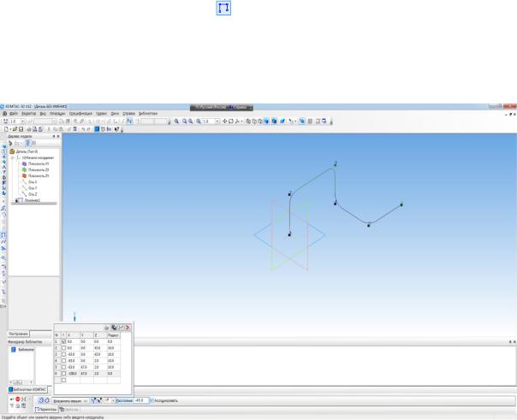Image resolution: width=517 pixels, height=420 pixels.
Task: Select the Polyline tool in left toolbar
Action: 3,235
